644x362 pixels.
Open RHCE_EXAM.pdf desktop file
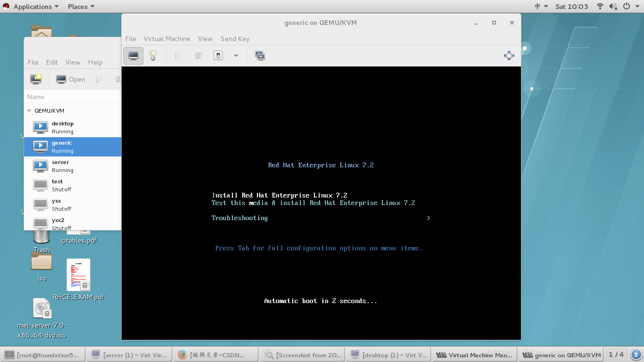click(78, 280)
